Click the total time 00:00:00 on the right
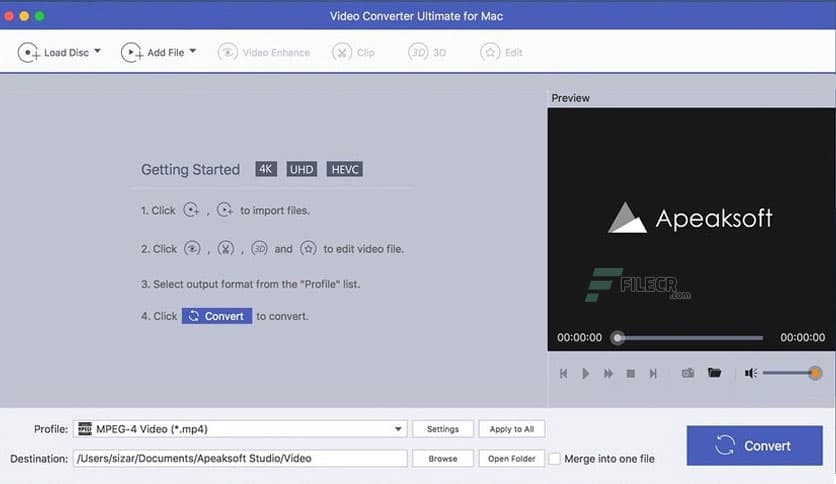The width and height of the screenshot is (836, 484). 802,337
